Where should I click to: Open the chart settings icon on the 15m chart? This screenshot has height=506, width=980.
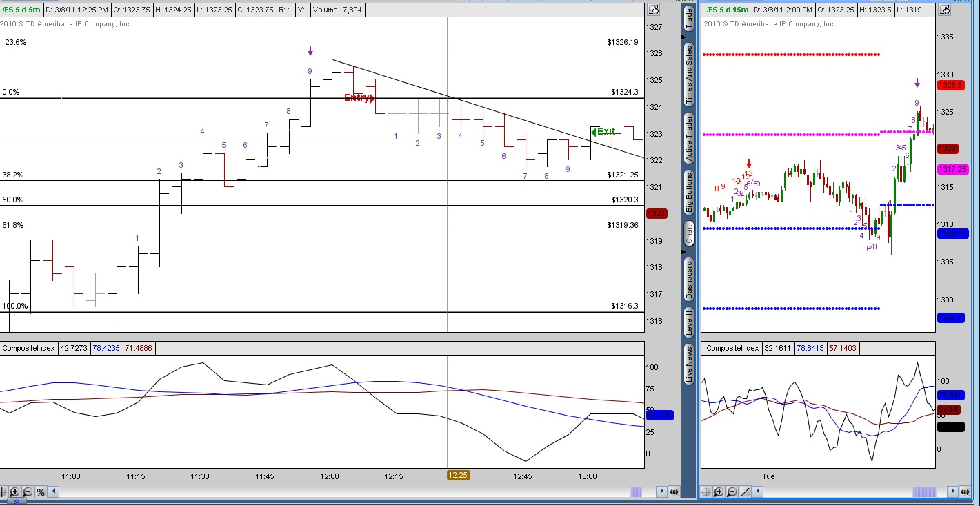click(x=944, y=10)
